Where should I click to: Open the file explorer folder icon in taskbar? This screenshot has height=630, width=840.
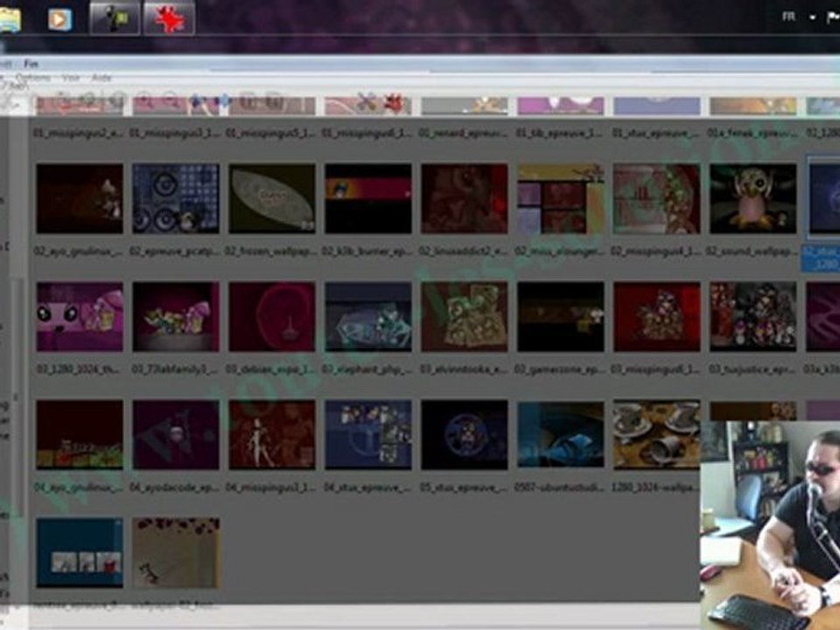pos(10,20)
